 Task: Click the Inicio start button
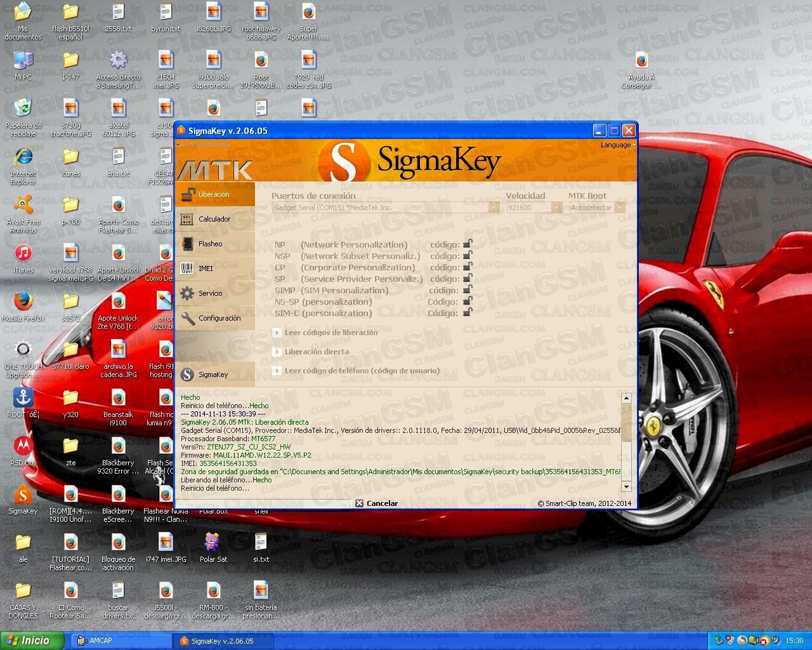tap(32, 640)
